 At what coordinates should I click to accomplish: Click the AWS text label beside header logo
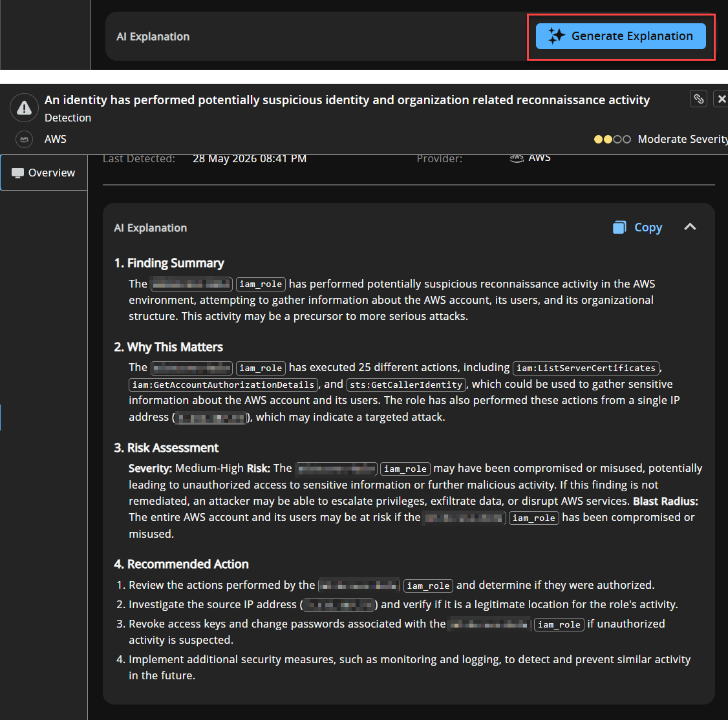coord(55,139)
